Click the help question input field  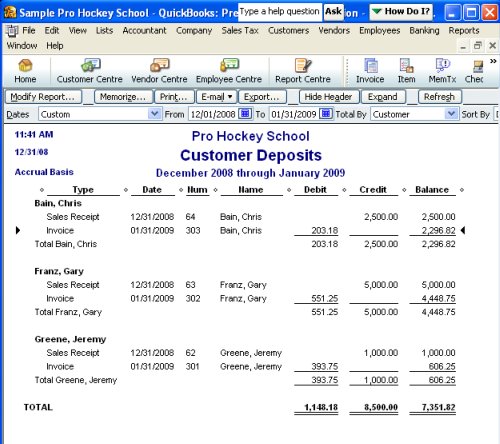pos(279,11)
